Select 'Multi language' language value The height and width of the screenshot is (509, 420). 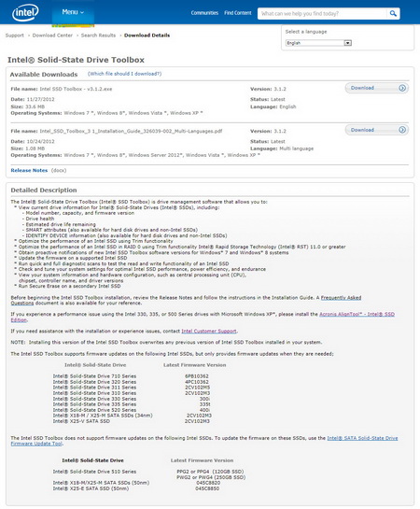[x=297, y=148]
